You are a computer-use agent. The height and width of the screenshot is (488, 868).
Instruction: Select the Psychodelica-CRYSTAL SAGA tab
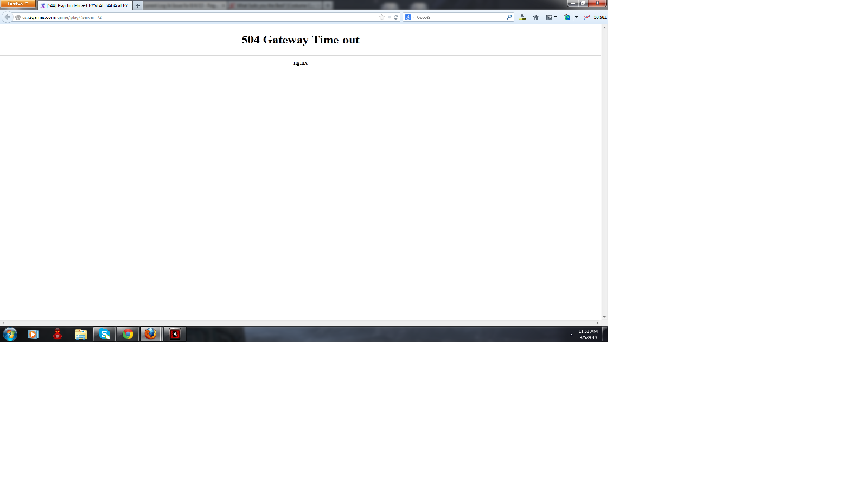click(x=86, y=5)
